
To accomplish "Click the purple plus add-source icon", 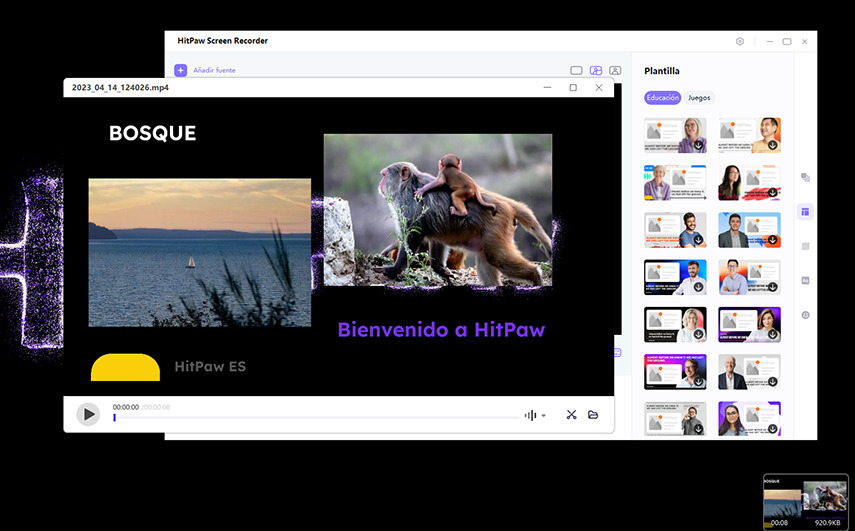I will [180, 70].
